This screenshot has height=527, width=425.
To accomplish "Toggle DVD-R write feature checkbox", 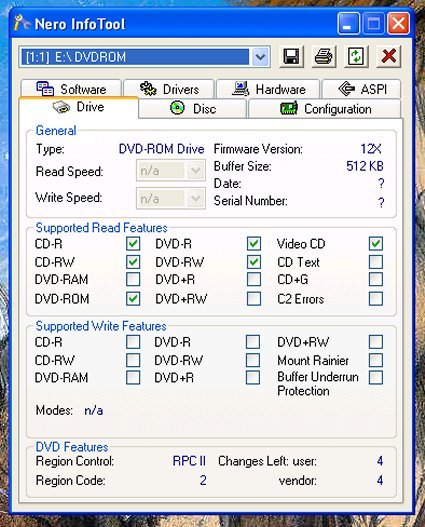I will point(253,342).
